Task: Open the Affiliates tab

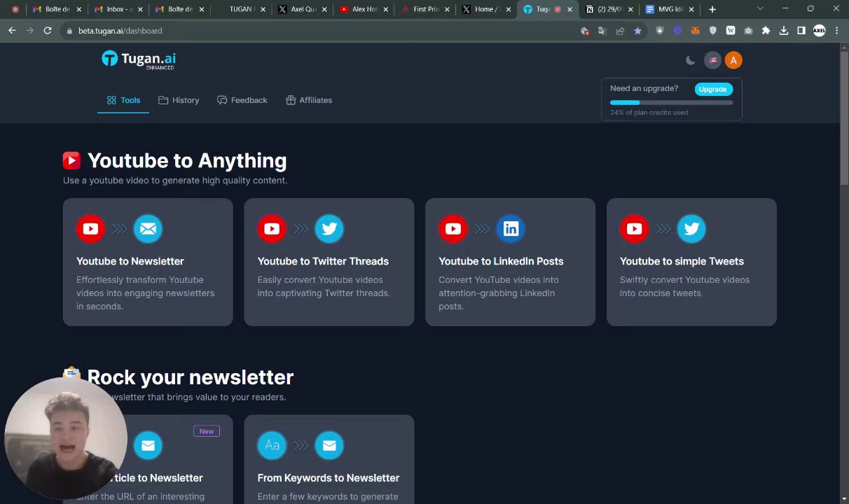Action: pyautogui.click(x=309, y=100)
